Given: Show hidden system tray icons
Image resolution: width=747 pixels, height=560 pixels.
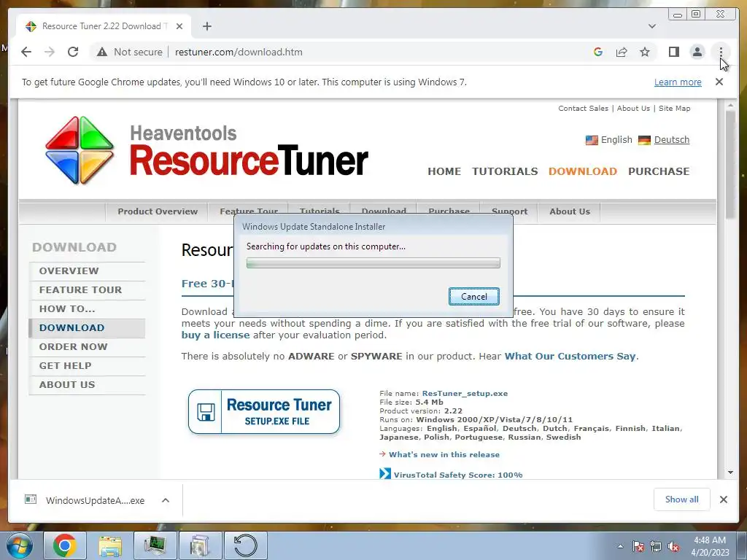Looking at the screenshot, I should pyautogui.click(x=620, y=547).
